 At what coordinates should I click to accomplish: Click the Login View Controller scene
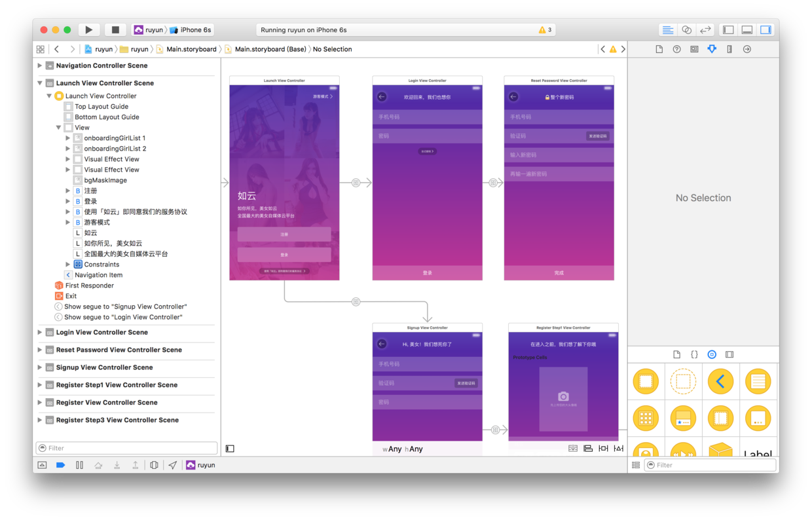point(427,178)
